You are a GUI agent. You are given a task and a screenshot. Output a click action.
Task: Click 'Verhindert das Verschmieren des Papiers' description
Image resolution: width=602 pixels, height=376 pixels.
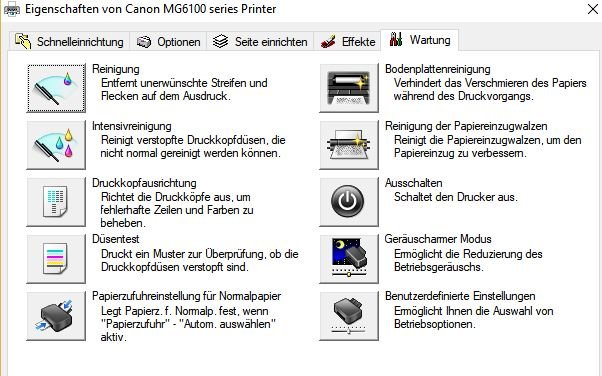click(490, 83)
